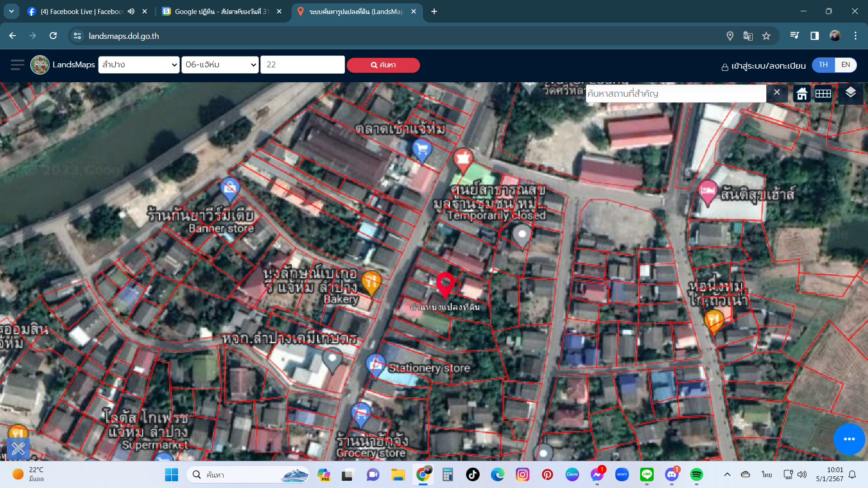Toggle the browser side panel

(x=815, y=36)
